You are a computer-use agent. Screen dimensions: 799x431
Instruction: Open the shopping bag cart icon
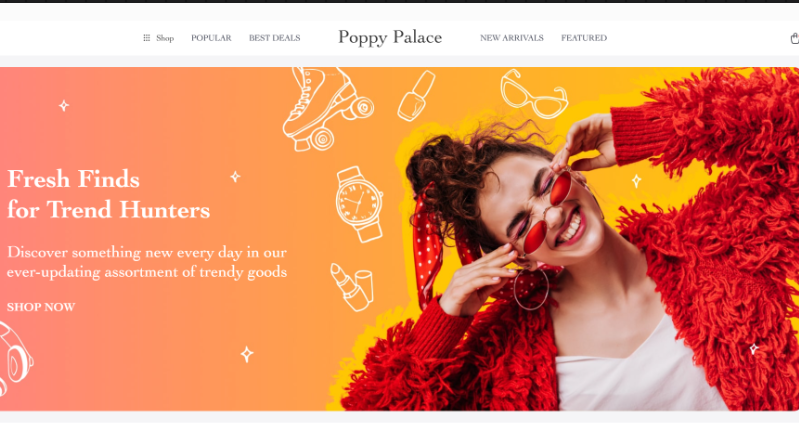coord(794,38)
